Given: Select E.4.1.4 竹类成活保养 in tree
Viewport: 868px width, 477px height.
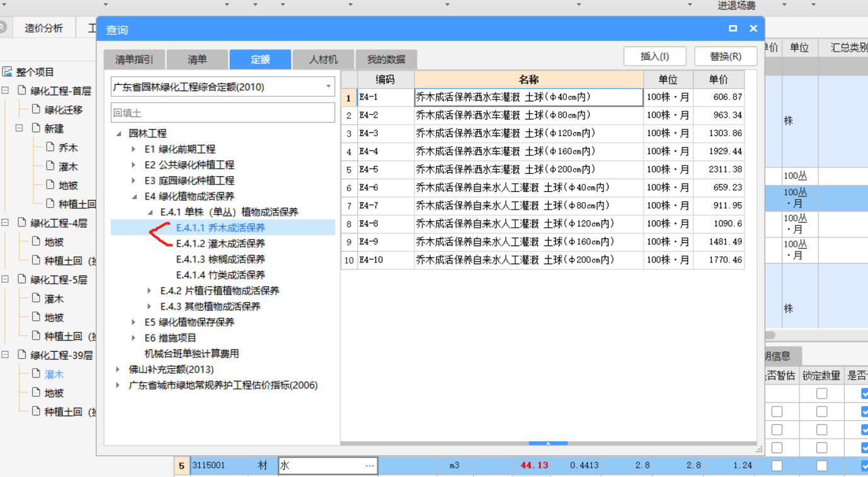Looking at the screenshot, I should point(220,275).
